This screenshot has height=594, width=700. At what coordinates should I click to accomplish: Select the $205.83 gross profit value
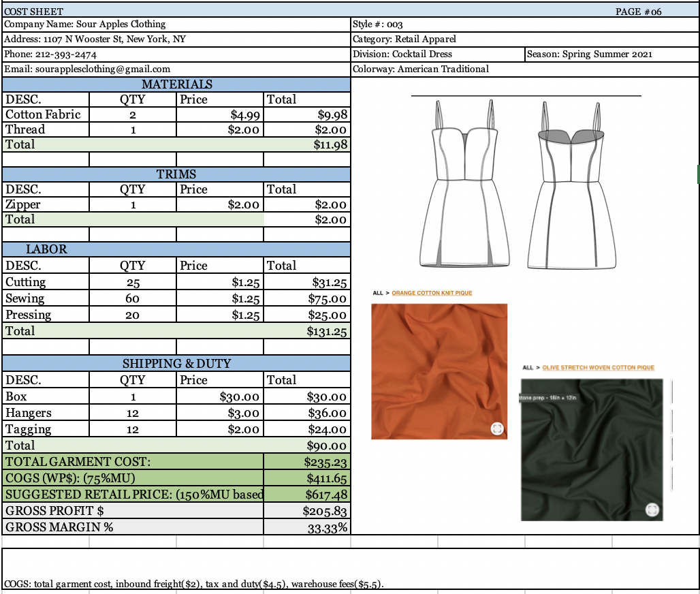click(307, 510)
